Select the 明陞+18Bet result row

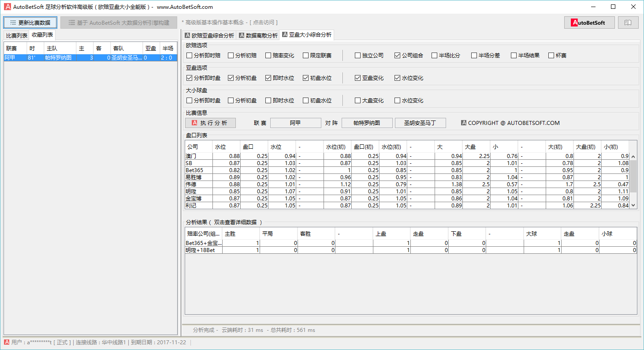click(411, 250)
